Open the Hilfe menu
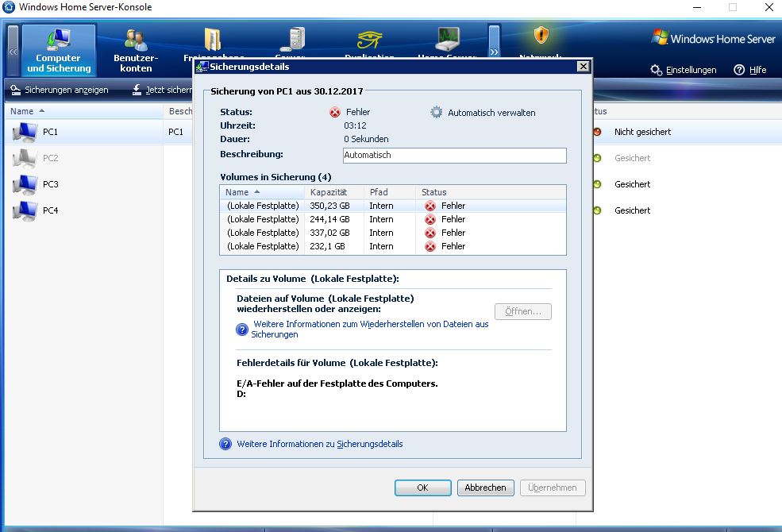The image size is (782, 532). [x=750, y=70]
